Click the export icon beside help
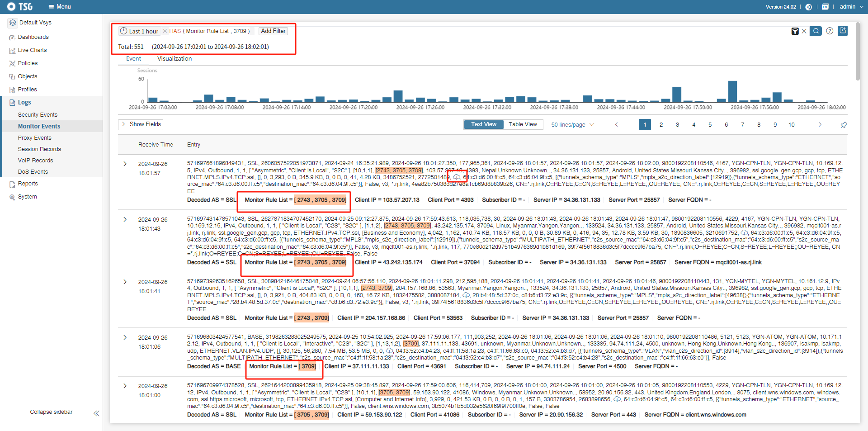Screen dimensions: 868x431 point(843,31)
